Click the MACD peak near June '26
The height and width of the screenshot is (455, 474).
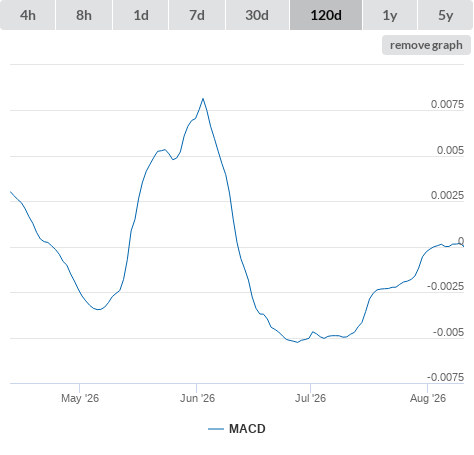[203, 99]
